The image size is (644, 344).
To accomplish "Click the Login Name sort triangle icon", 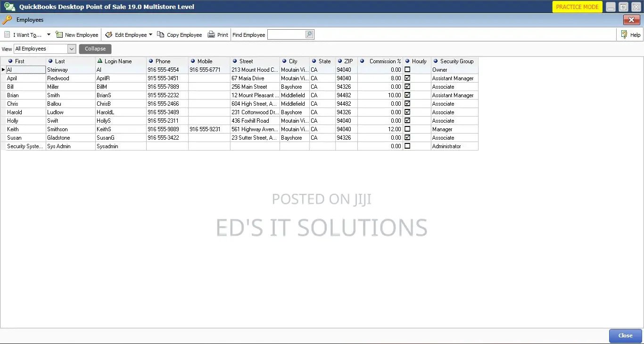I will point(99,61).
